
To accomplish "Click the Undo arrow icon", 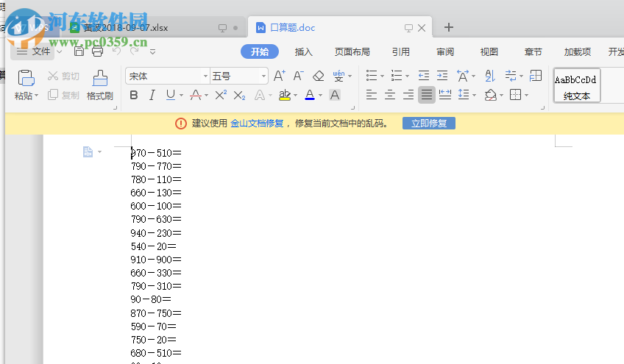I will [x=116, y=51].
